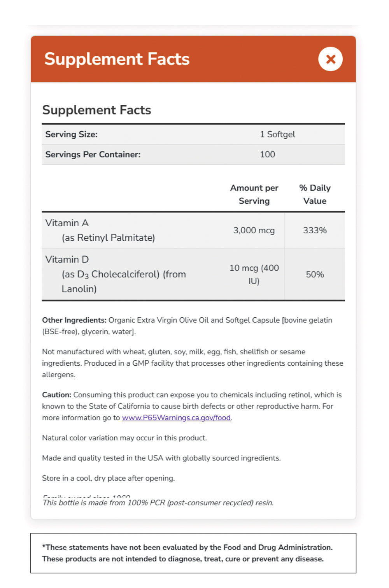This screenshot has width=389, height=588.
Task: Click the Amount per Serving column header
Action: point(254,194)
